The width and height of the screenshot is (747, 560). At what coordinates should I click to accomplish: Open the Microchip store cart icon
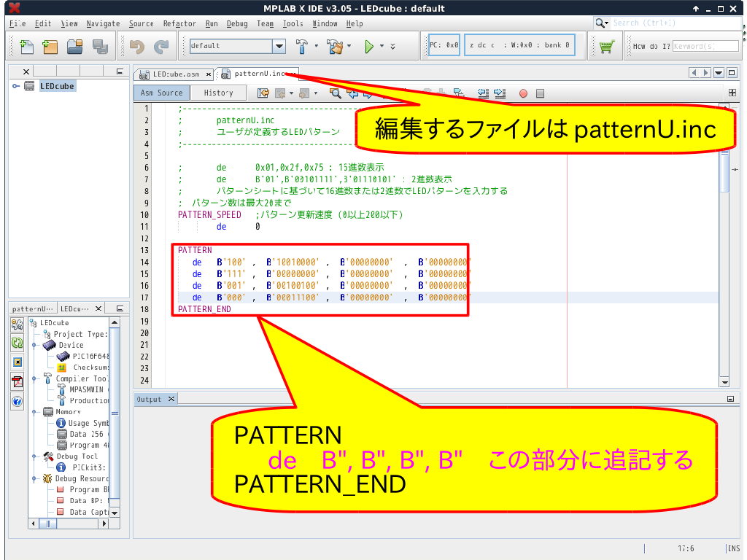click(x=606, y=46)
